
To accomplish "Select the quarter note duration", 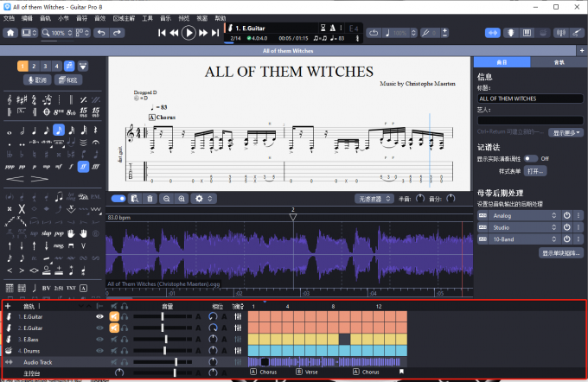I will pyautogui.click(x=34, y=131).
